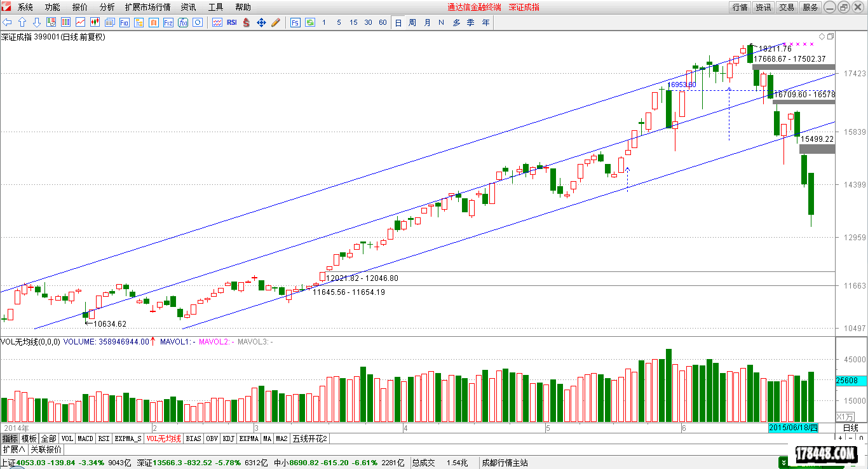The image size is (868, 469).
Task: Open the 分析 menu
Action: tap(107, 7)
